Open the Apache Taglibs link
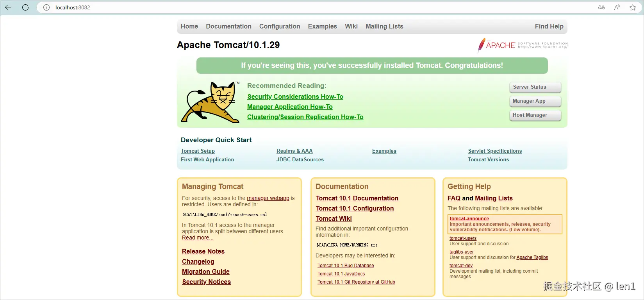 (532, 257)
